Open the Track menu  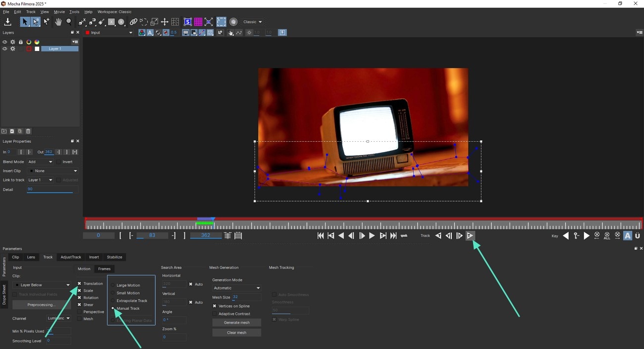[x=31, y=11]
